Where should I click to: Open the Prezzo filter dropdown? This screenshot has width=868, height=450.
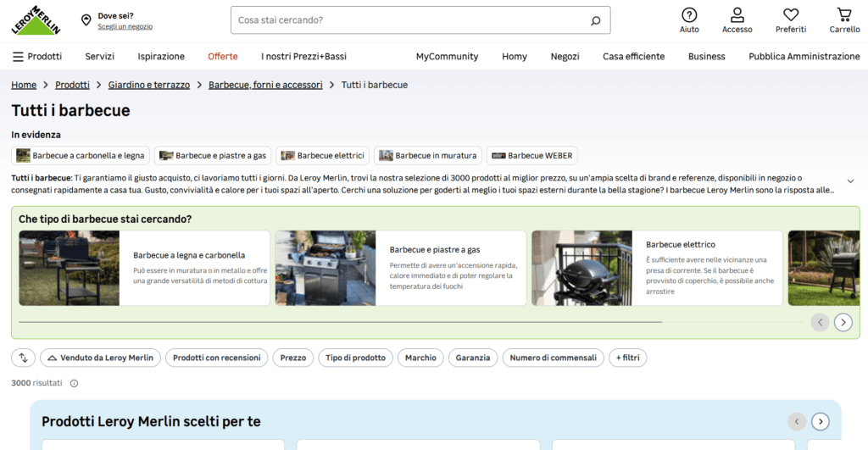[292, 358]
